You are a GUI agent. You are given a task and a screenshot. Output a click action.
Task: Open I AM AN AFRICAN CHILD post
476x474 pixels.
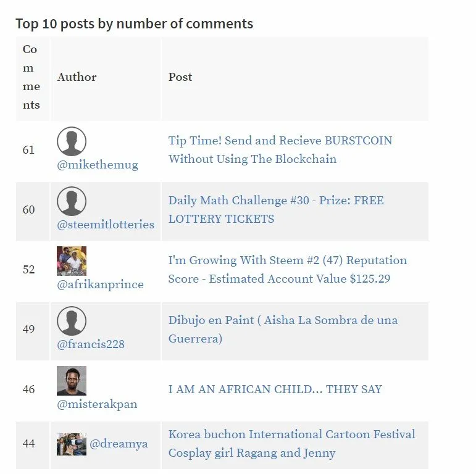point(275,389)
